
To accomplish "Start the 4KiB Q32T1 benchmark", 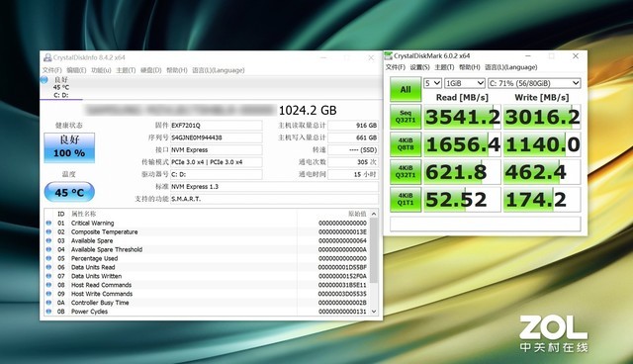I will [406, 171].
